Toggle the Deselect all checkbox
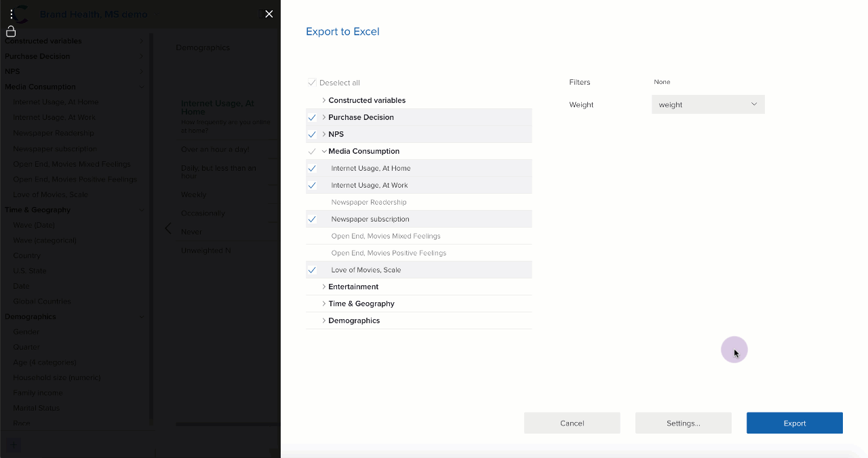This screenshot has width=868, height=458. click(x=312, y=83)
